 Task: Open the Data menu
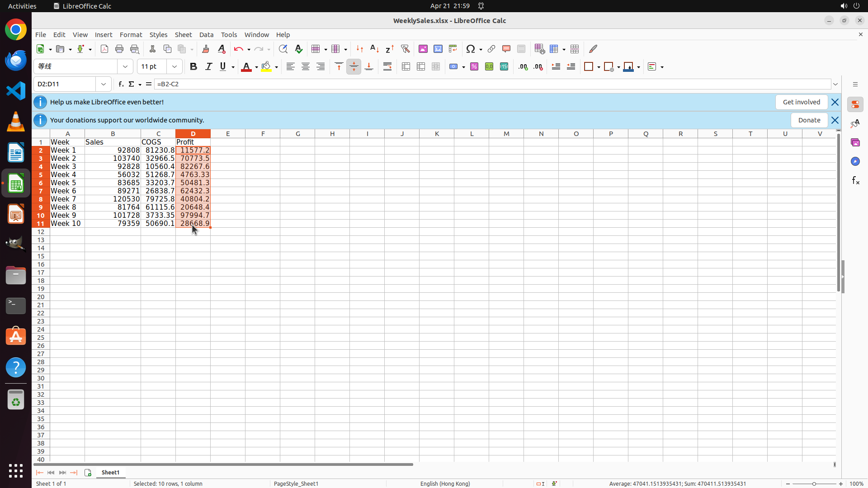[206, 35]
